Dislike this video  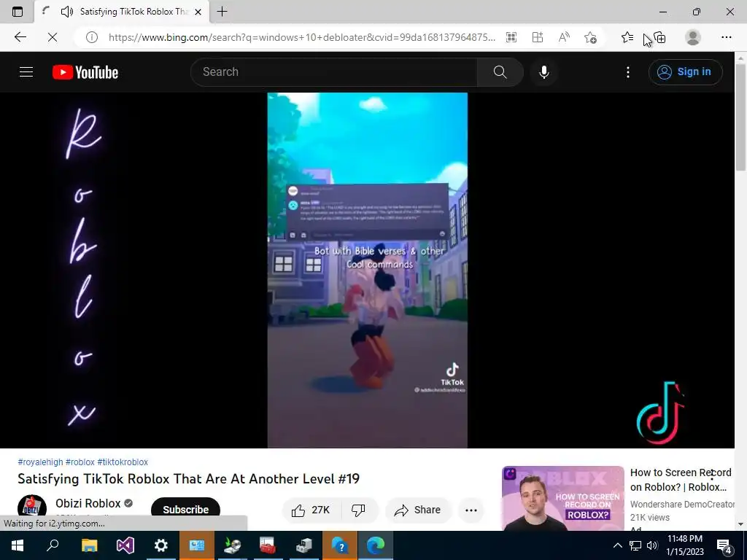tap(359, 510)
